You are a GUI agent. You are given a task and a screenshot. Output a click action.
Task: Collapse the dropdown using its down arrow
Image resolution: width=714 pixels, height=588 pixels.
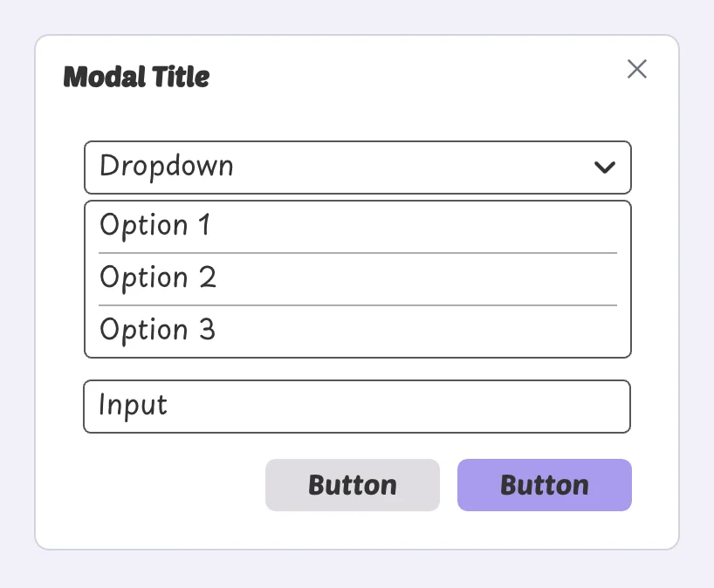coord(606,168)
